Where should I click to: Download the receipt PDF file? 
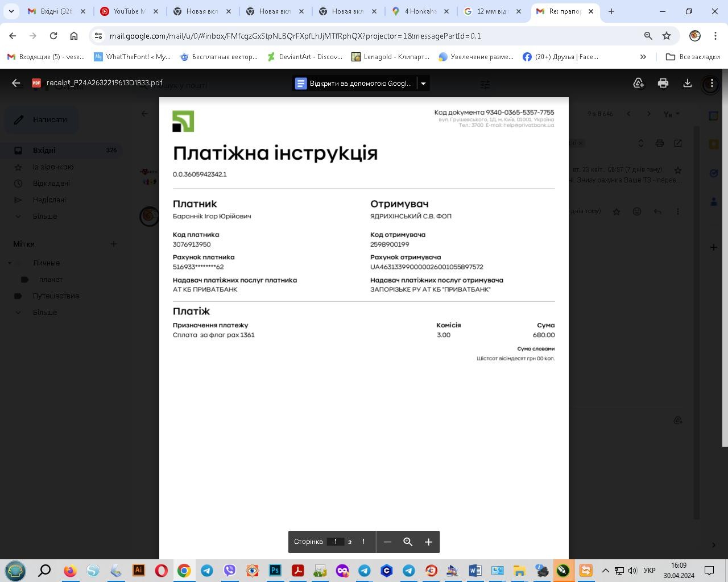pyautogui.click(x=687, y=83)
